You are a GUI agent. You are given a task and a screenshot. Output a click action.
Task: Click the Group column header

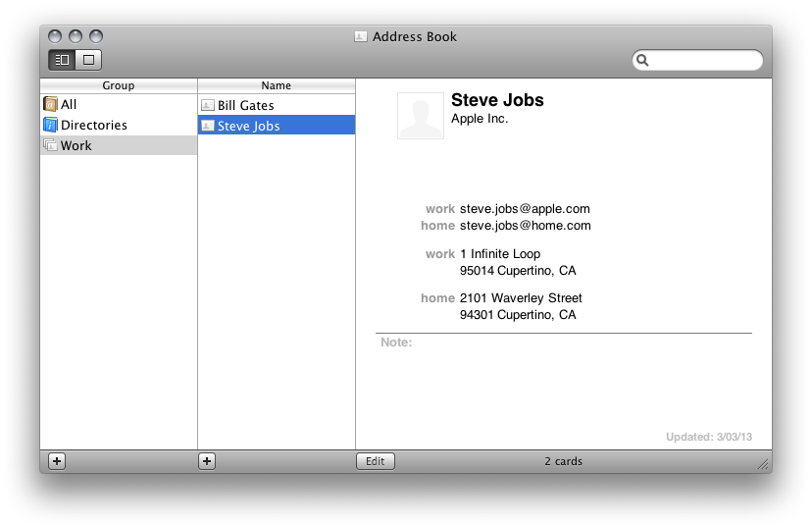pyautogui.click(x=119, y=85)
